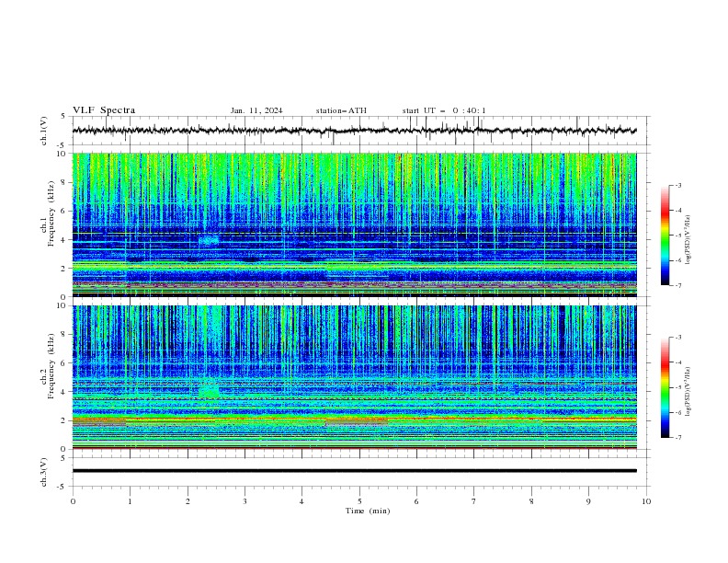Click the flat ch.3 voltage trace

354,471
